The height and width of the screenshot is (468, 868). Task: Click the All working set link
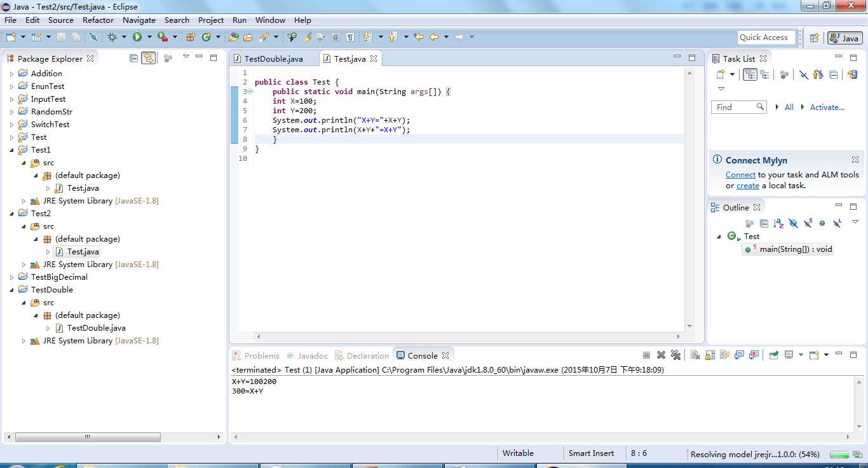tap(789, 107)
